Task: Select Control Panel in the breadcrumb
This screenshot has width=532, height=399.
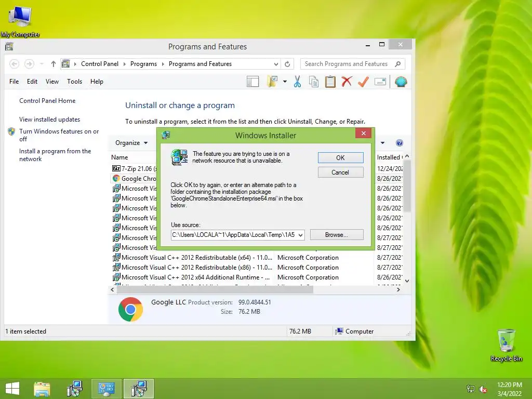Action: click(100, 64)
